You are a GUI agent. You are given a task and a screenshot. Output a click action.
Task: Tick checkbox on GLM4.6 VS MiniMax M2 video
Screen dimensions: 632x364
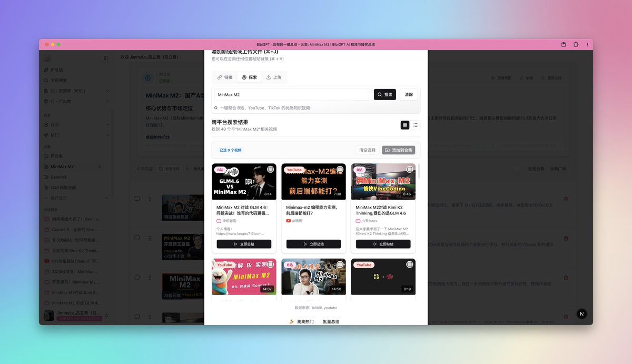(x=270, y=170)
